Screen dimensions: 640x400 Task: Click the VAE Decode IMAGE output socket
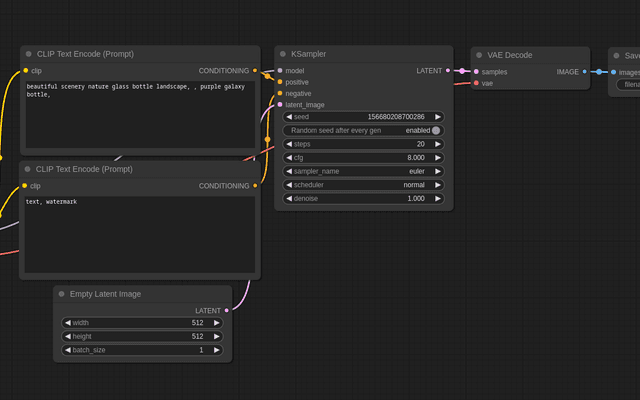(584, 72)
